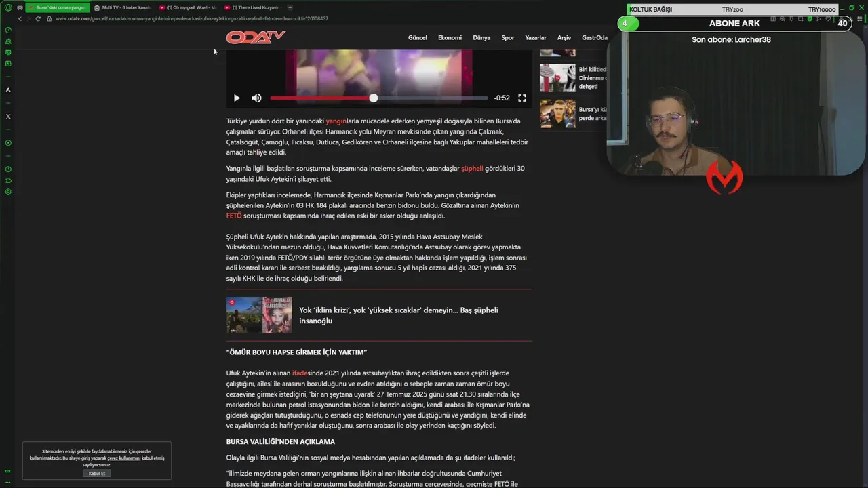Click the address bar URL field
868x488 pixels.
[192, 18]
